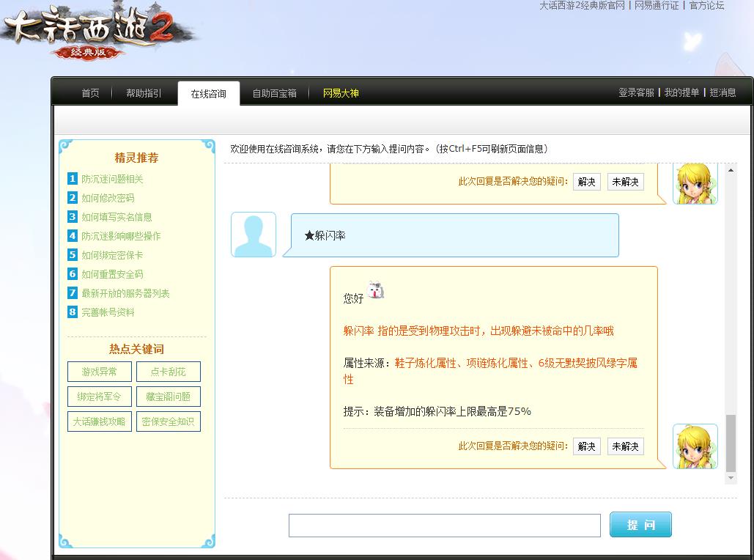Click the 提问 submit button
Image resolution: width=754 pixels, height=560 pixels.
640,524
